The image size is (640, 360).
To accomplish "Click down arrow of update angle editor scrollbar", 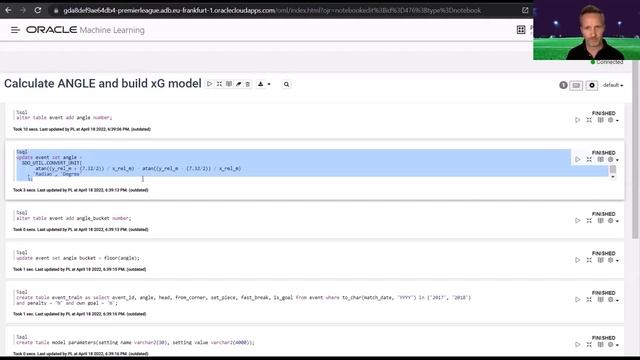I will pyautogui.click(x=613, y=177).
